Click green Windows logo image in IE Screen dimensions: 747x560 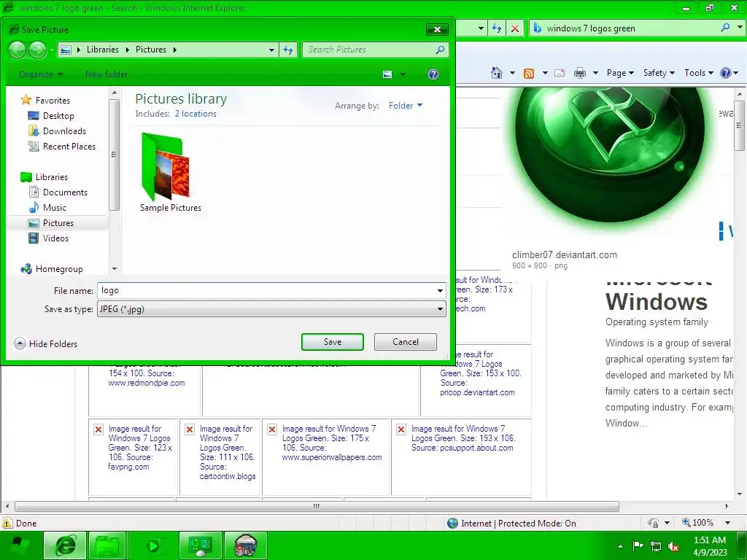click(609, 156)
